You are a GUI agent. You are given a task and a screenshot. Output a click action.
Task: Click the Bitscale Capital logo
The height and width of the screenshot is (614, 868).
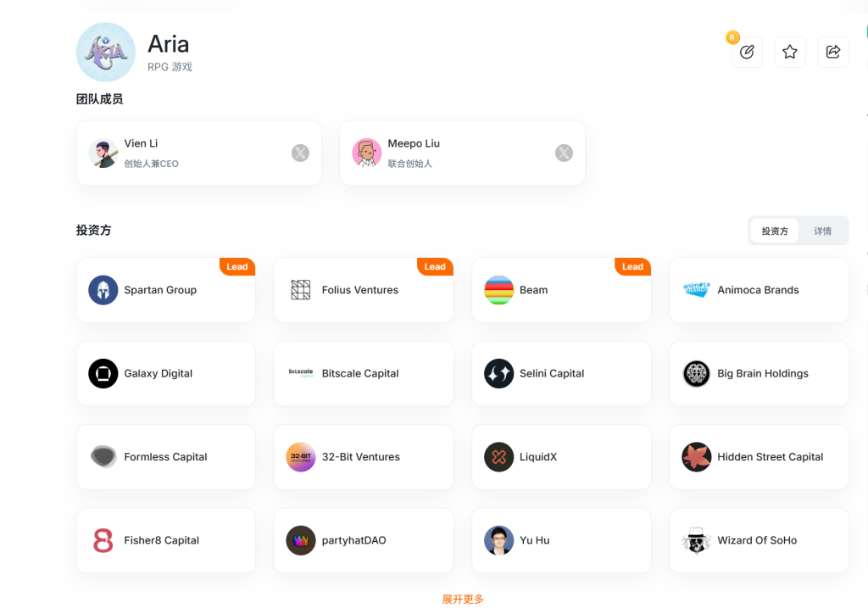(x=301, y=373)
